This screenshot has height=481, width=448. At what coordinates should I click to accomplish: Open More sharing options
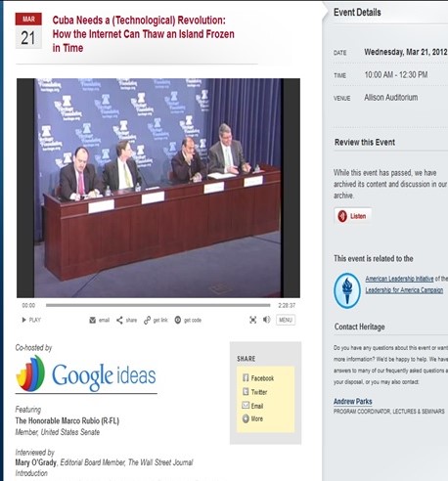click(252, 418)
